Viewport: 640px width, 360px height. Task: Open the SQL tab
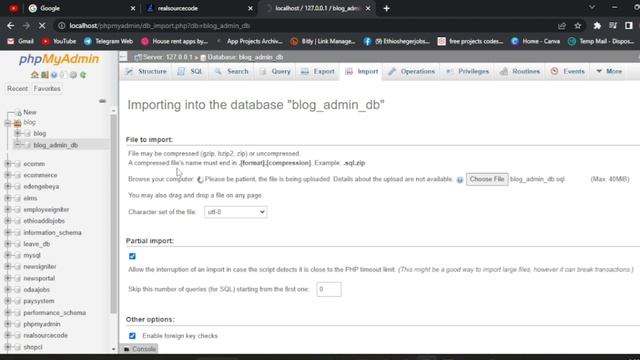(190, 71)
